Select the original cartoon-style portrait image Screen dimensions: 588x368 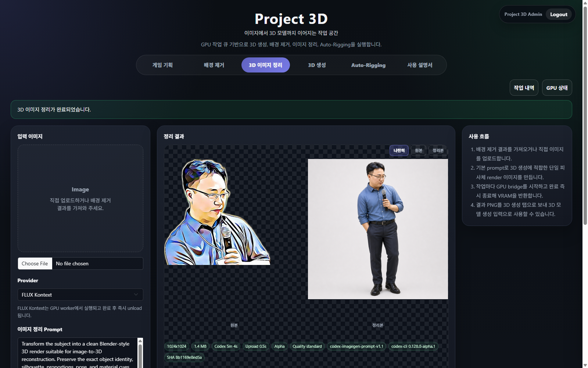coord(217,212)
